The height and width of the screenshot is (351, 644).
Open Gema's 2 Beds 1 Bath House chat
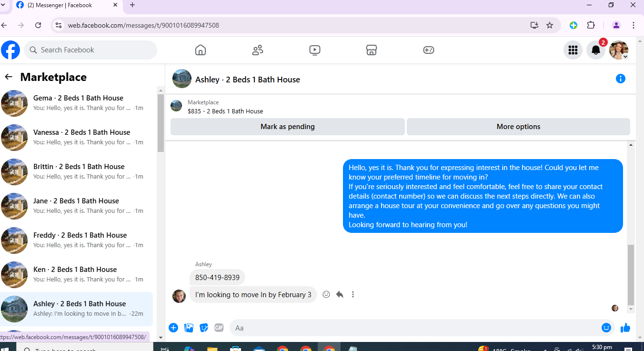tap(77, 103)
